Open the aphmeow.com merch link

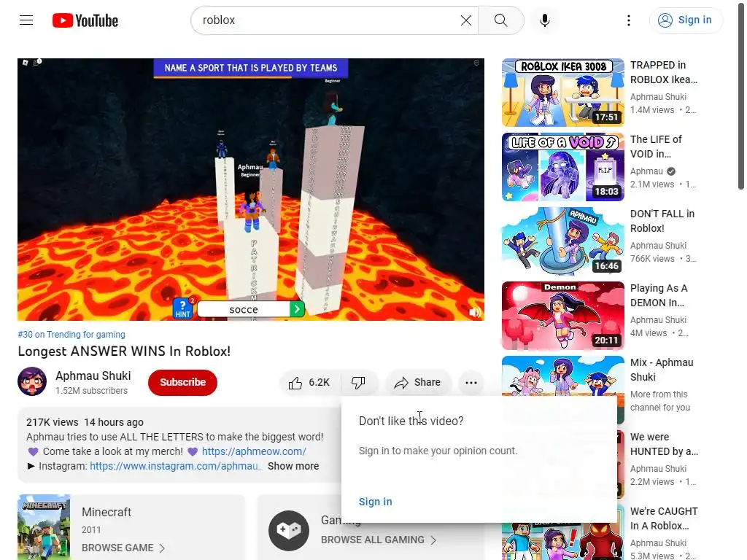click(x=254, y=451)
